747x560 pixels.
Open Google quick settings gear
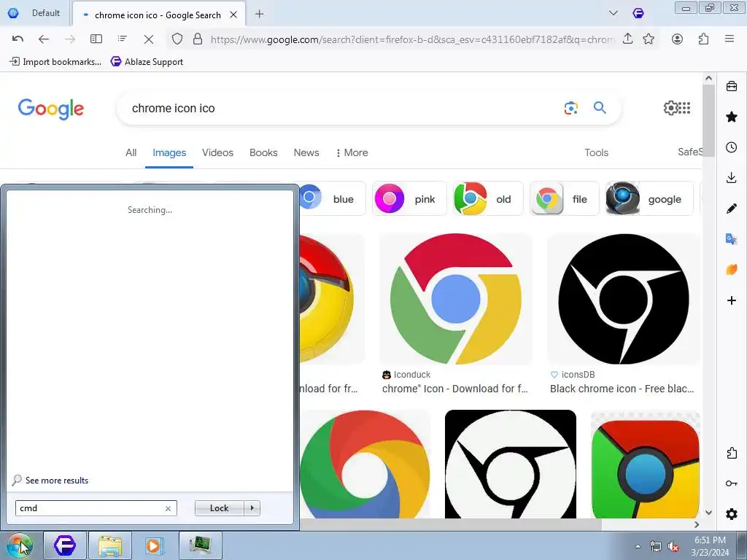pyautogui.click(x=671, y=108)
